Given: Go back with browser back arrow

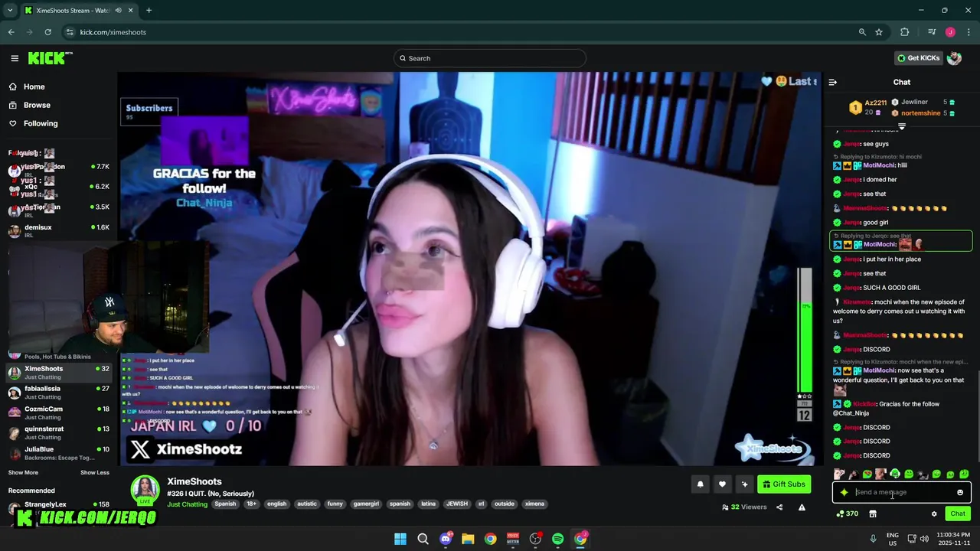Looking at the screenshot, I should point(11,32).
